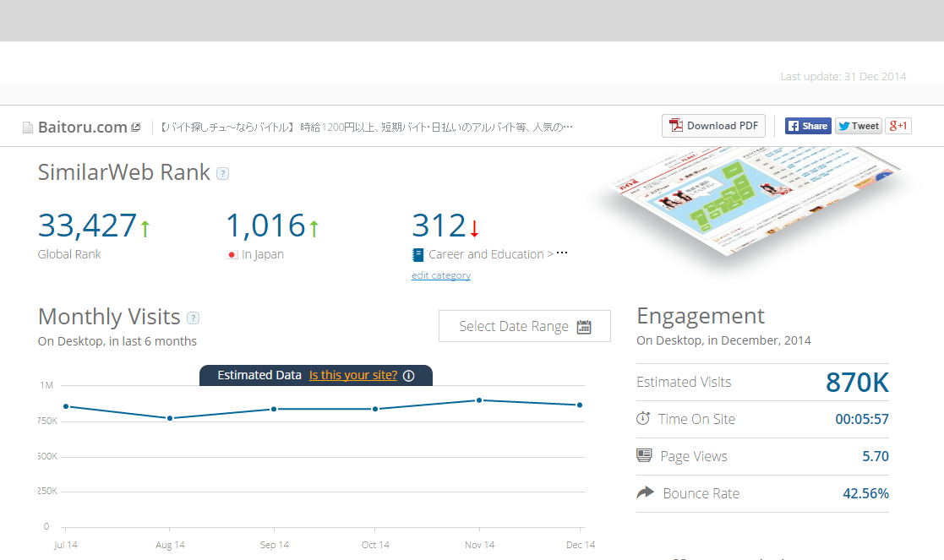Click the Last update: 31 Dec 2014 text
This screenshot has height=560, width=944.
[x=843, y=76]
